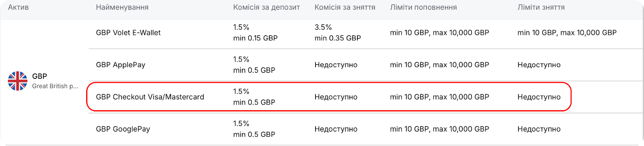Click the Ліміти поповнення column header
Screen dimensions: 644x146
(x=423, y=7)
